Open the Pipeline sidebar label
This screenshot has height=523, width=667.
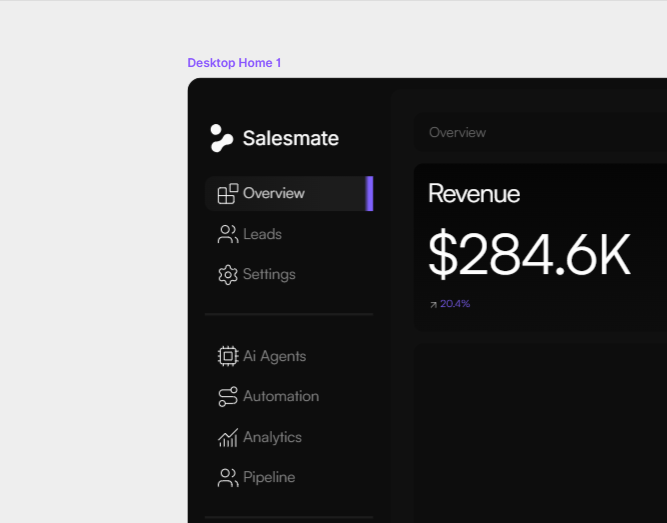[269, 477]
